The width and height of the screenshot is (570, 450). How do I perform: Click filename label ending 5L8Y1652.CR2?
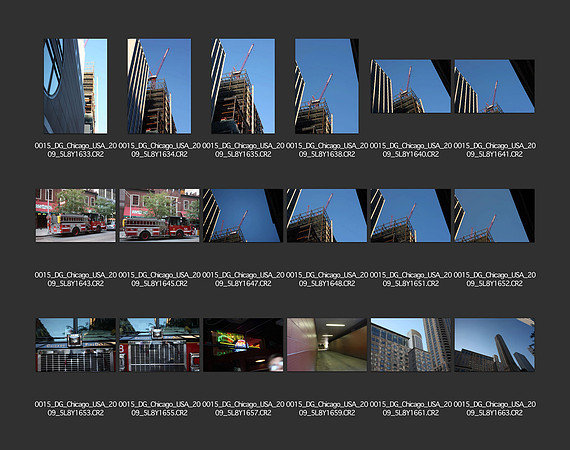coord(494,279)
